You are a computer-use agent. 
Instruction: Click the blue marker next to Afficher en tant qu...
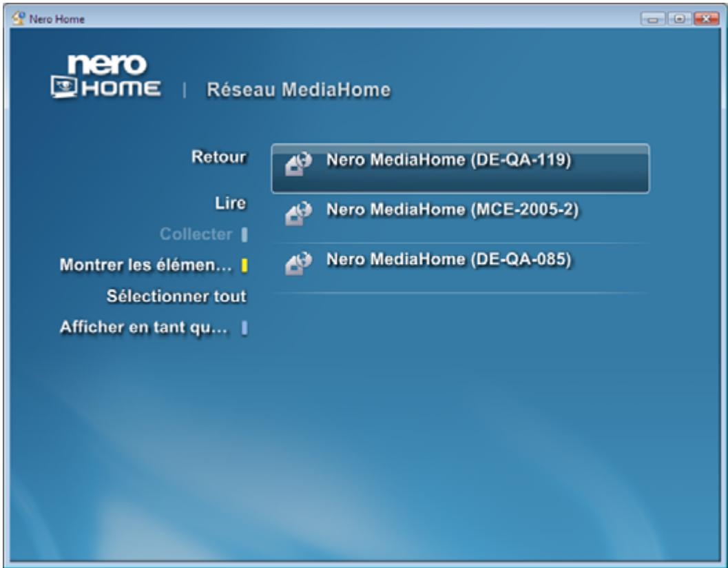point(245,328)
